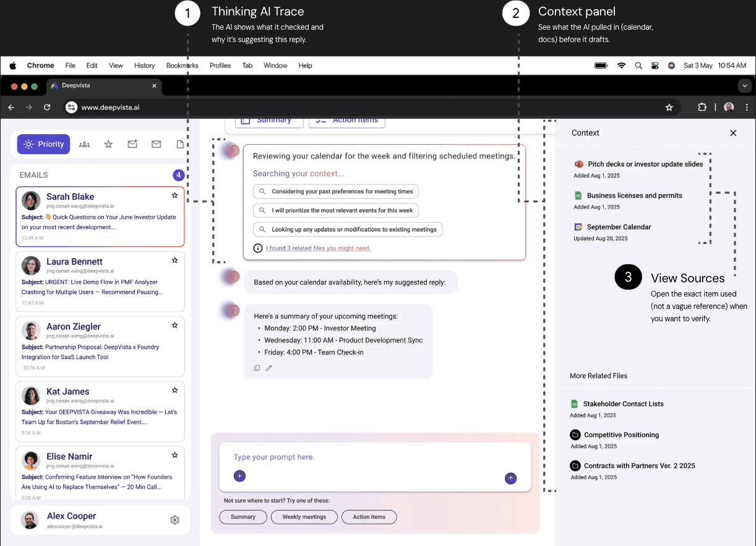Reload the page in Chrome
This screenshot has height=546, width=756.
(47, 107)
